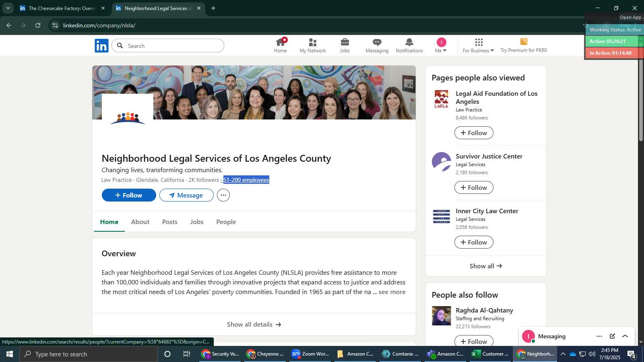Viewport: 644px width, 362px height.
Task: Open the Windows notification center
Action: tap(632, 354)
